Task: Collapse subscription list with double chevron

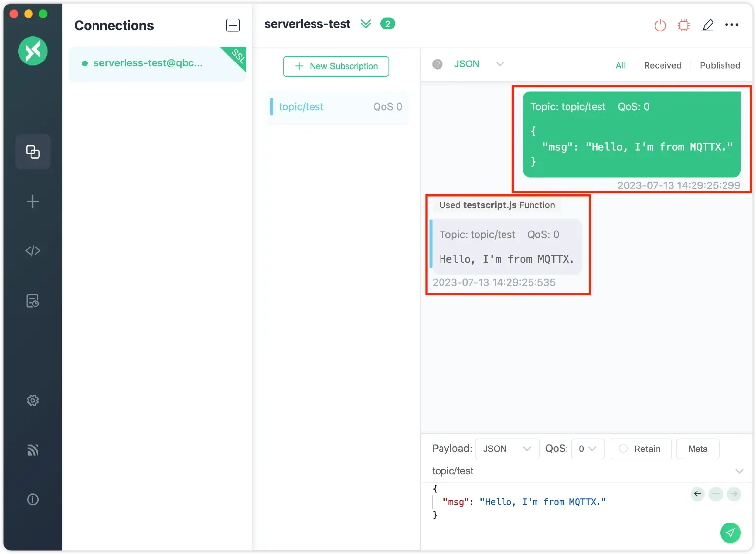Action: tap(366, 24)
